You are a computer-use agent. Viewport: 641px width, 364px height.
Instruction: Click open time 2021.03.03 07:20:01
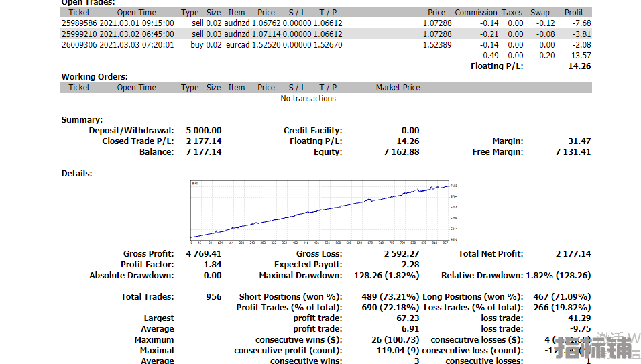click(137, 44)
